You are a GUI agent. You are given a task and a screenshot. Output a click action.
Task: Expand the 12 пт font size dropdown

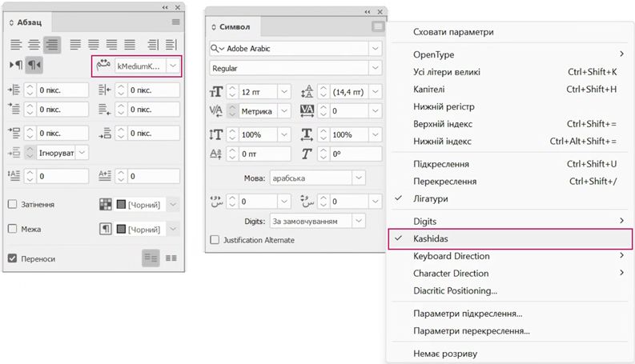pyautogui.click(x=284, y=92)
